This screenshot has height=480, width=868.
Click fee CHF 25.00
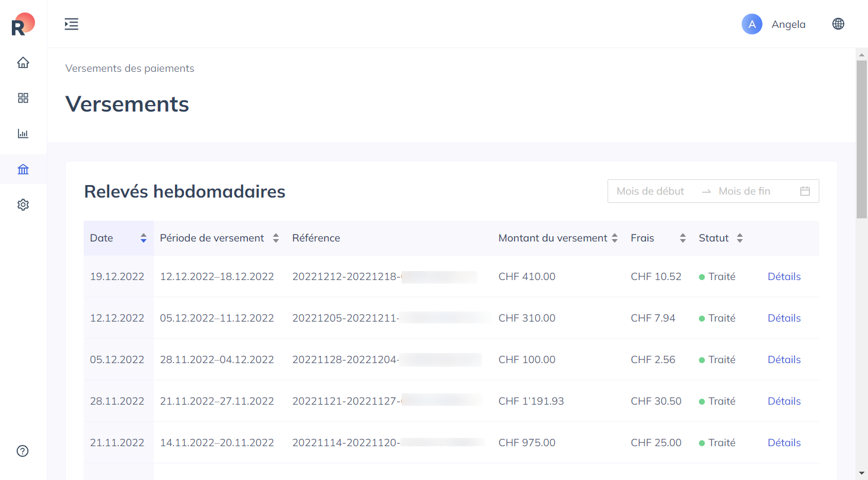click(x=656, y=443)
